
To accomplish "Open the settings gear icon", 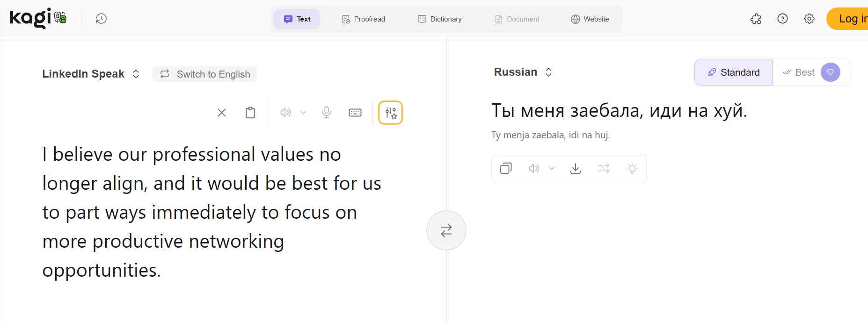I will pos(809,19).
